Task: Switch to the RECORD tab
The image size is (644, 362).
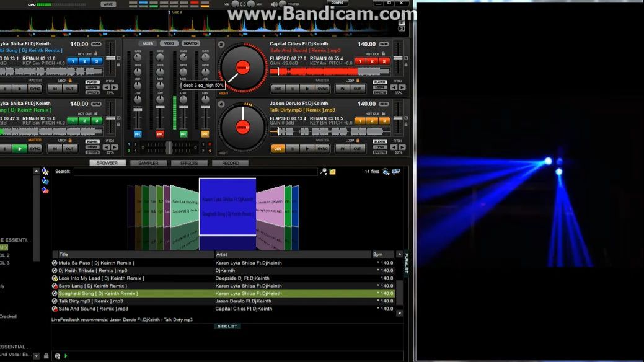Action: [231, 163]
